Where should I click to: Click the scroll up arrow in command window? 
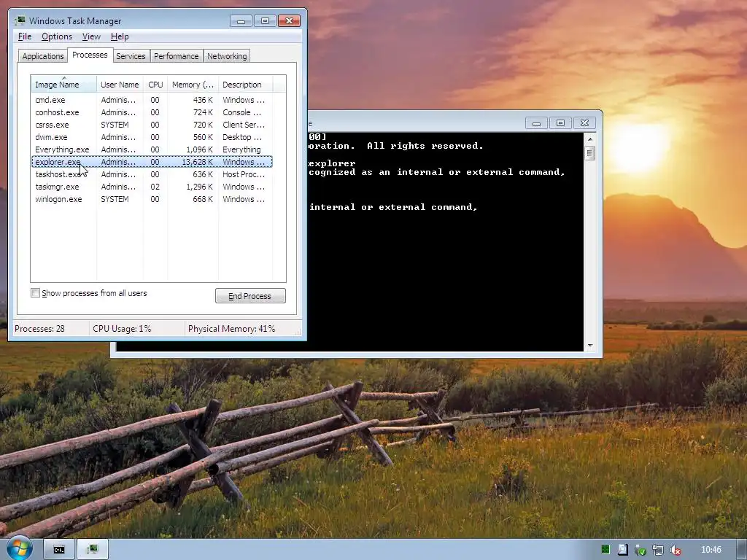[589, 139]
